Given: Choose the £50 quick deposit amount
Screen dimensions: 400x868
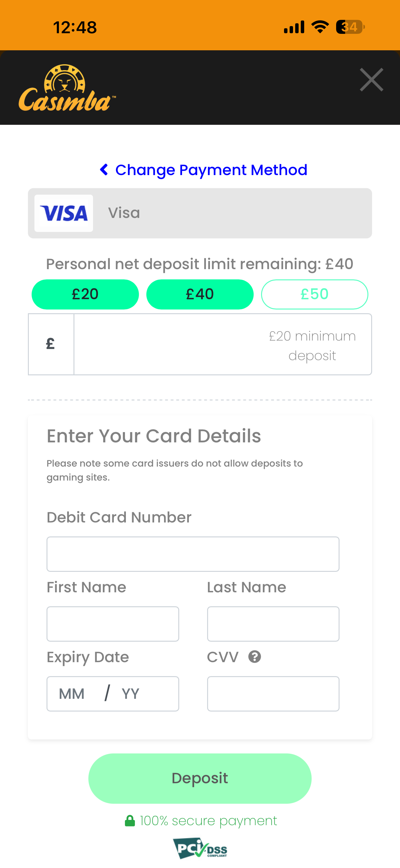Looking at the screenshot, I should pos(314,294).
